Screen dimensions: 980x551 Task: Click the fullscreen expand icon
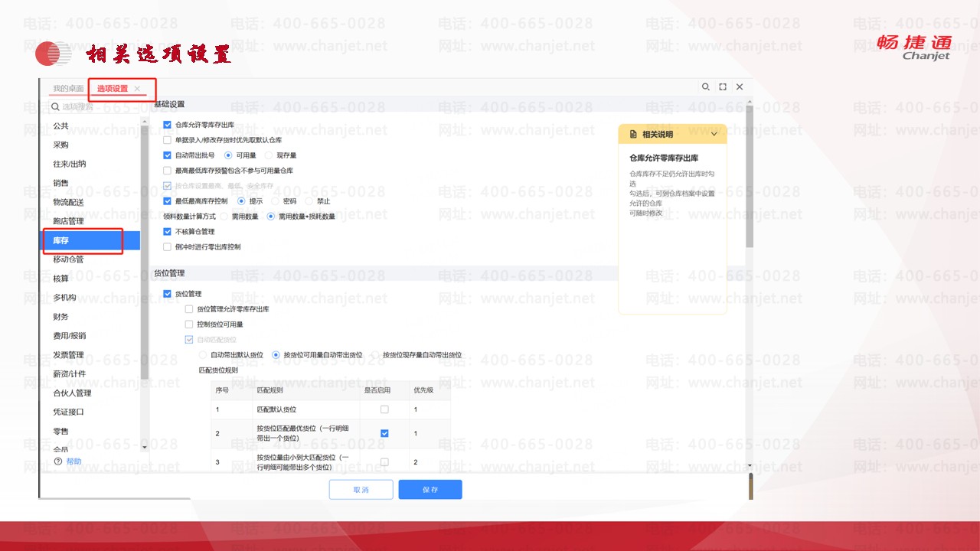pos(723,87)
